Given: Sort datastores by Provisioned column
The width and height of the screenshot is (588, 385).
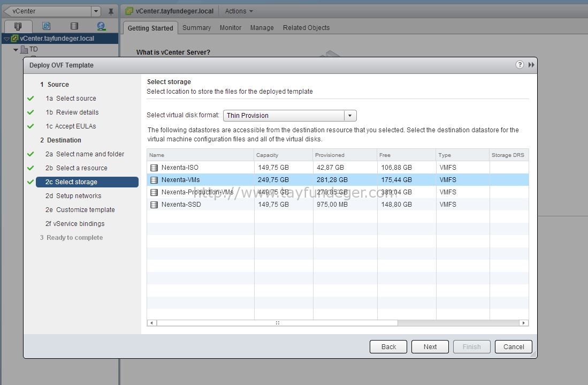Looking at the screenshot, I should coord(345,155).
